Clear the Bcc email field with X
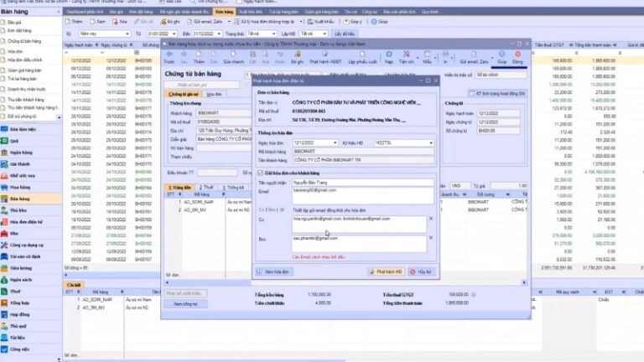Screen dimensions: 644x362 tap(431, 238)
